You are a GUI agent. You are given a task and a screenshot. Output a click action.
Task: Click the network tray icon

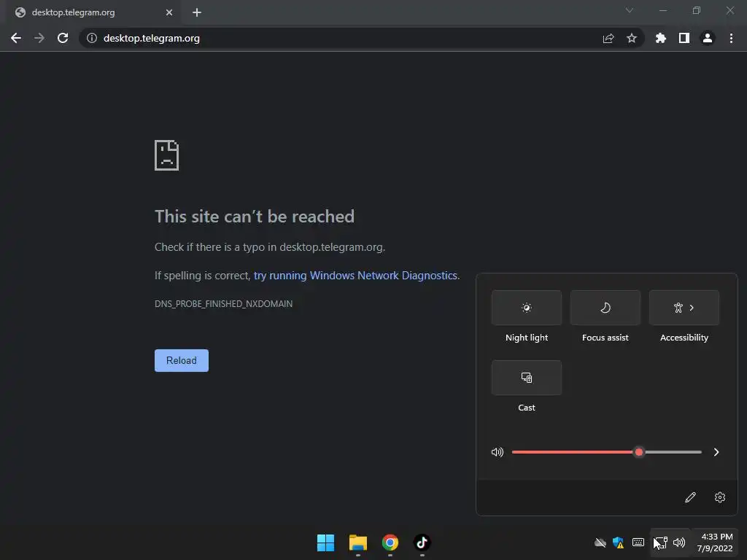pyautogui.click(x=660, y=542)
